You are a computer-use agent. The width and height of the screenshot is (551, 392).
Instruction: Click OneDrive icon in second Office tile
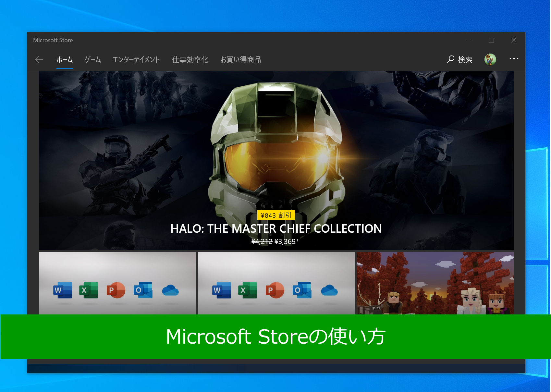point(329,290)
